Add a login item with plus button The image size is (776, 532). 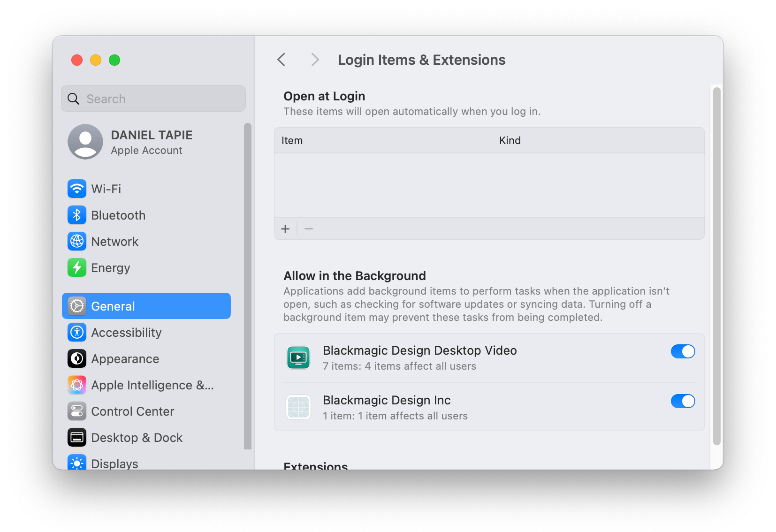(x=285, y=229)
